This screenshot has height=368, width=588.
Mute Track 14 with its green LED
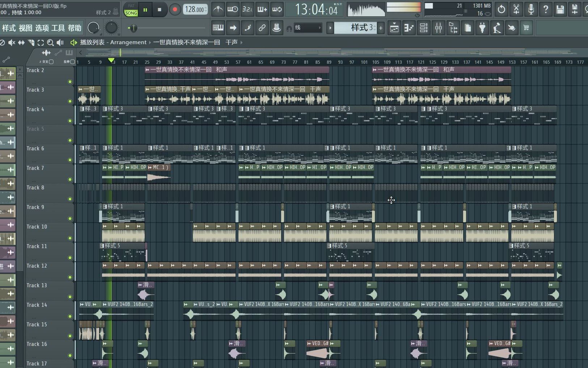point(70,317)
